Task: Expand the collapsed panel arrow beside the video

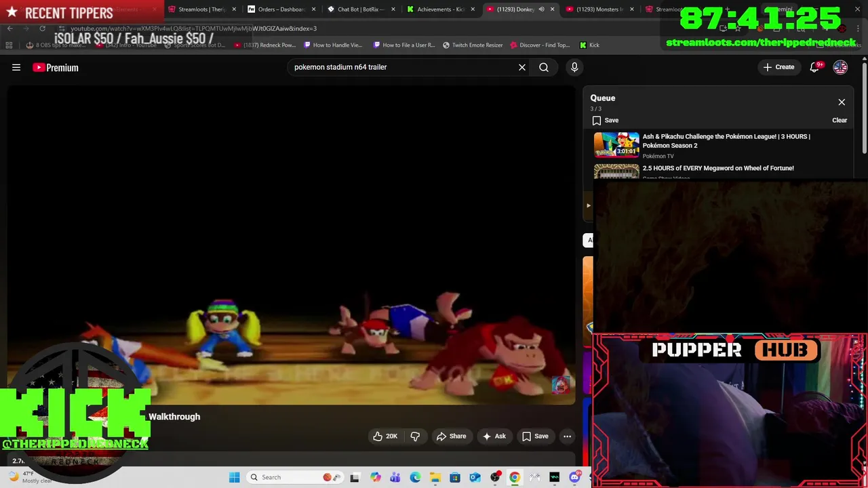Action: point(588,205)
